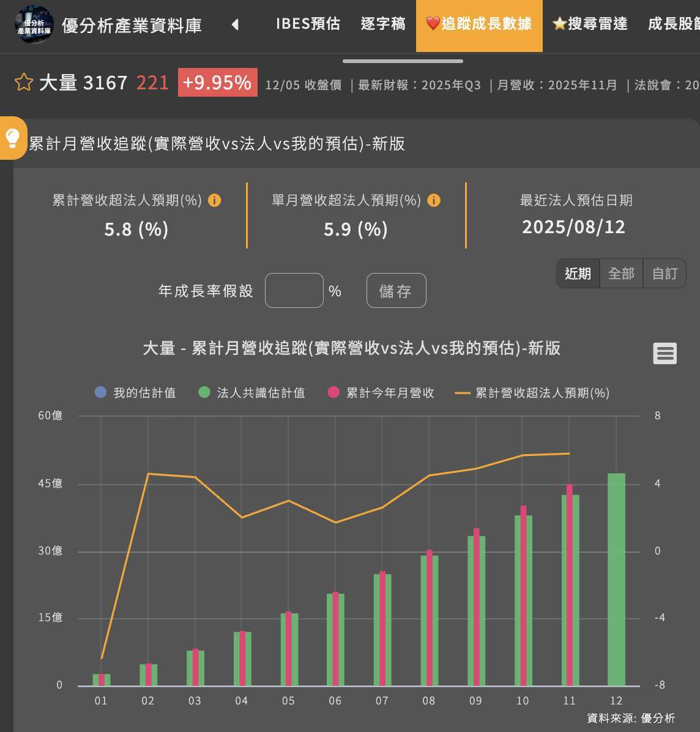Toggle 我的估計值 legend series
The width and height of the screenshot is (700, 732).
[136, 393]
